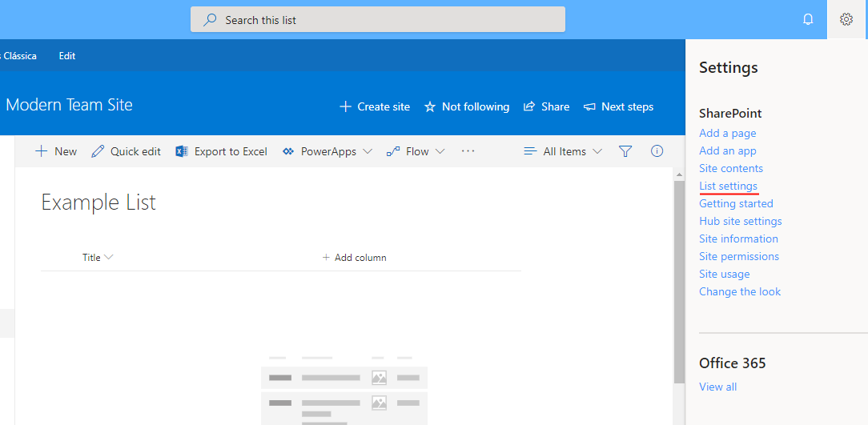Click the Office 365 section heading
The width and height of the screenshot is (868, 425).
pyautogui.click(x=733, y=363)
